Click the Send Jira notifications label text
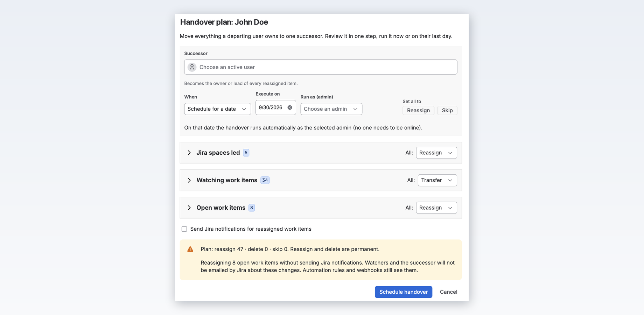 click(x=251, y=229)
